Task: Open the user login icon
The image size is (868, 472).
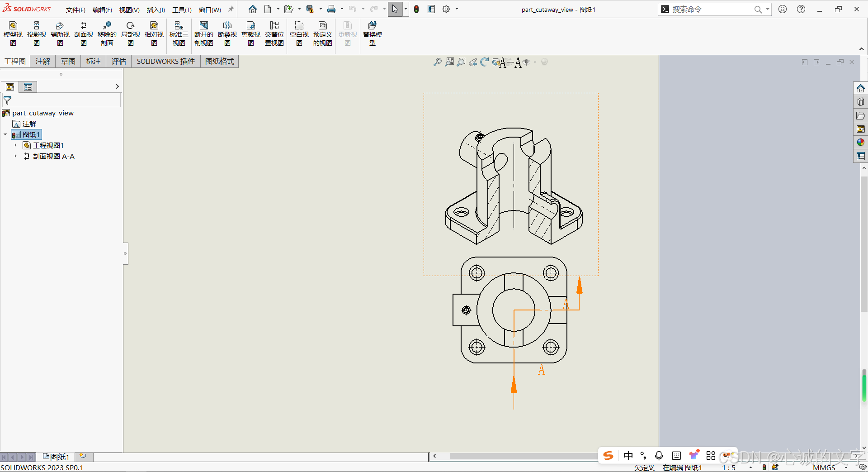Action: click(x=783, y=9)
